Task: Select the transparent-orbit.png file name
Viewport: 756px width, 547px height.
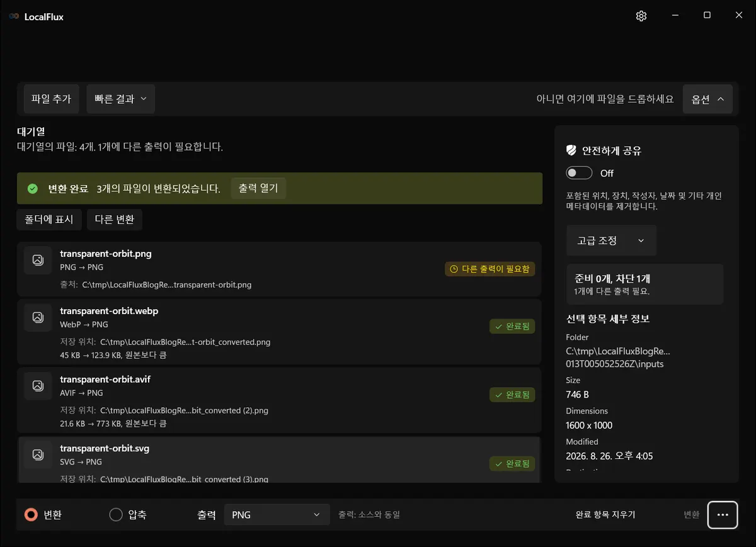Action: tap(106, 254)
